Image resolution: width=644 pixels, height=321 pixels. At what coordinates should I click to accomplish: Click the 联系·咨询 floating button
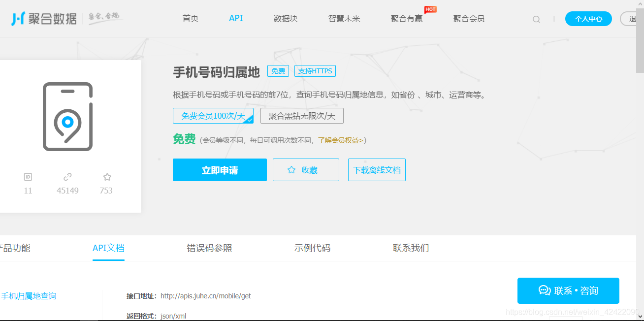click(x=568, y=290)
